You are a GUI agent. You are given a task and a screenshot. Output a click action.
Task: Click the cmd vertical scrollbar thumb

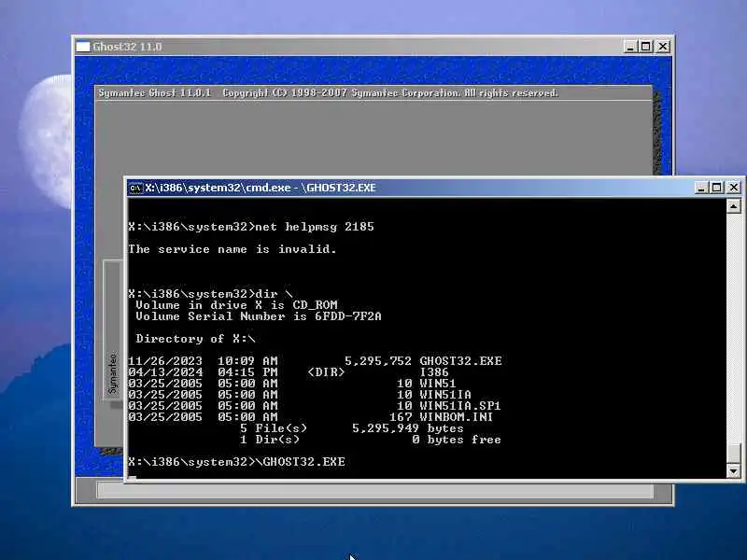coord(733,453)
